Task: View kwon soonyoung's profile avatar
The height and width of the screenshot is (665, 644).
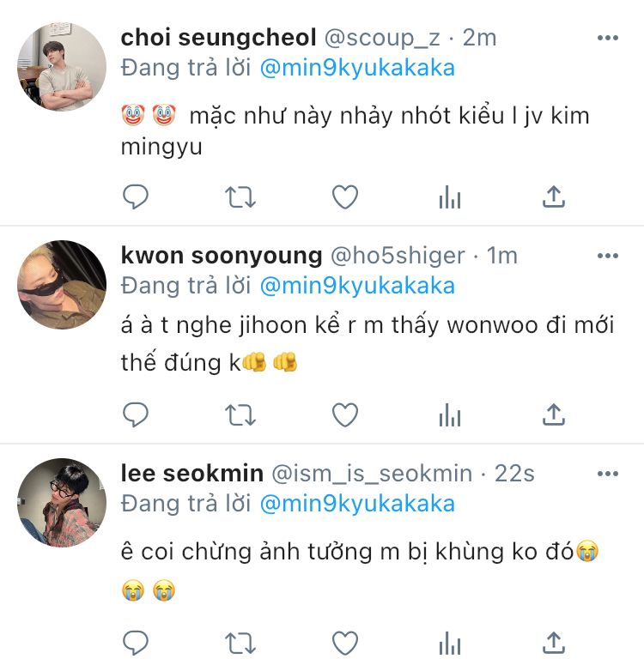Action: [62, 285]
